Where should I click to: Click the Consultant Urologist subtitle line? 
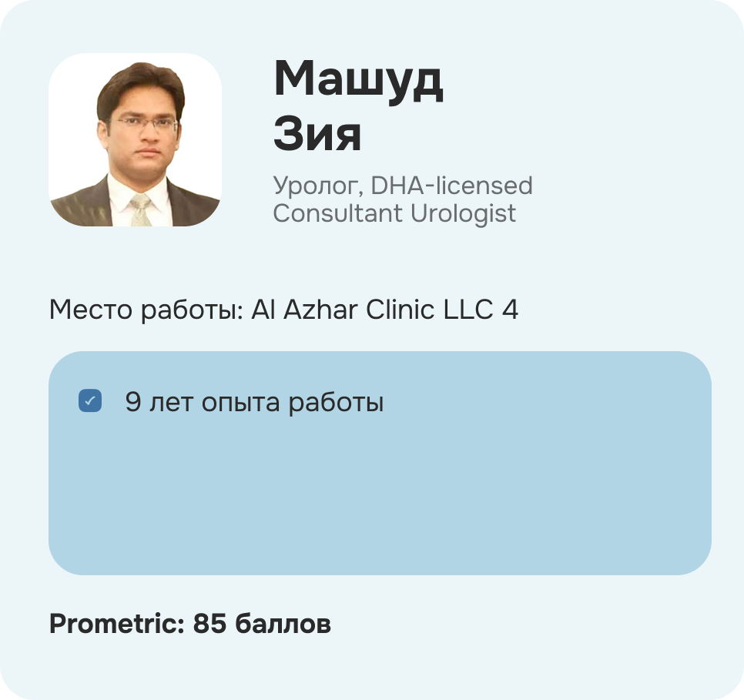[394, 213]
